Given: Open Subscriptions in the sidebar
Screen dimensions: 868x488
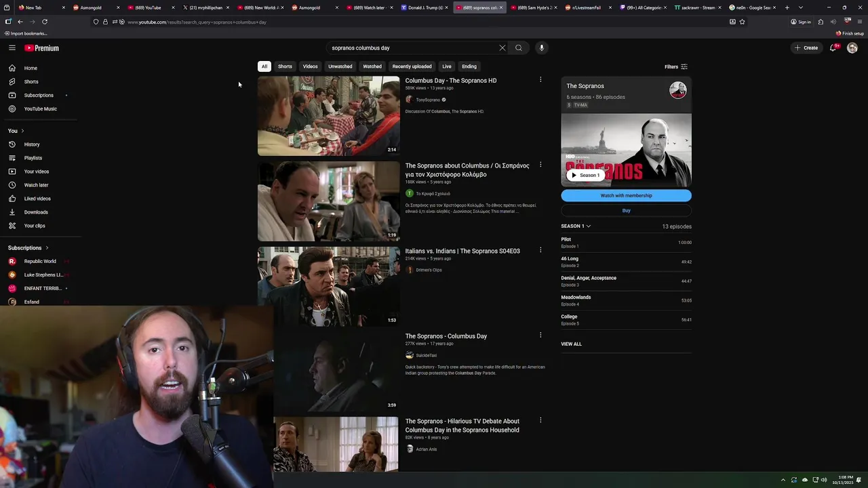Looking at the screenshot, I should [x=39, y=96].
